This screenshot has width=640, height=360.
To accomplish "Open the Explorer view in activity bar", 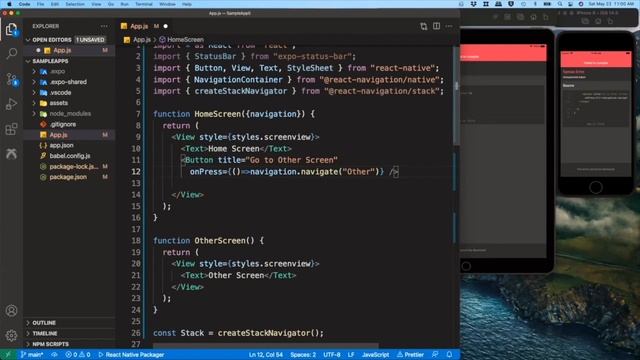I will click(x=11, y=29).
